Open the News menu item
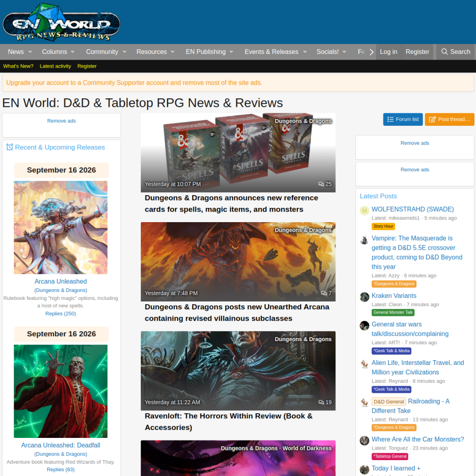Viewport: 476px width, 476px height. (x=16, y=52)
